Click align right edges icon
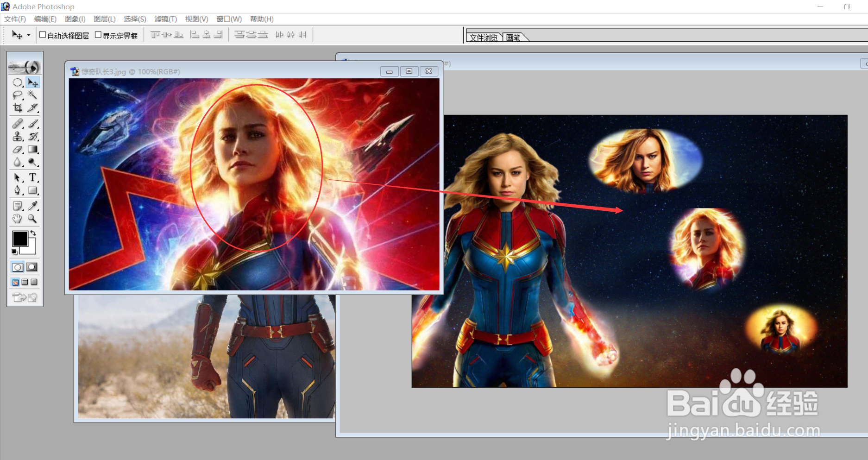 [x=218, y=35]
